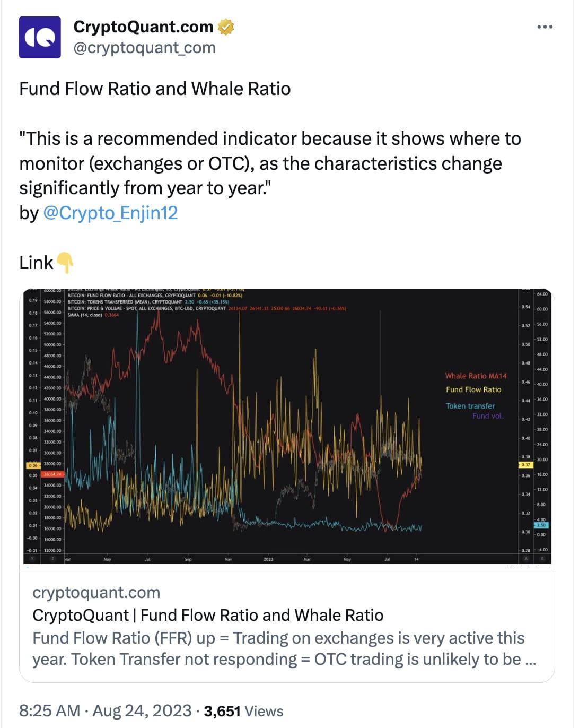Open the @Crypto_Enjin12 profile link
This screenshot has width=579, height=728.
point(110,214)
